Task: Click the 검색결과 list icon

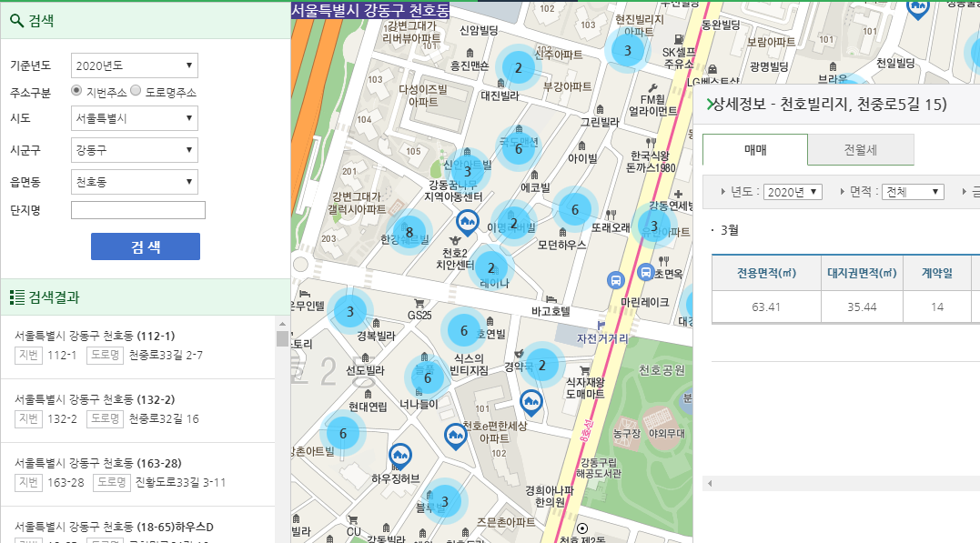Action: [x=17, y=297]
